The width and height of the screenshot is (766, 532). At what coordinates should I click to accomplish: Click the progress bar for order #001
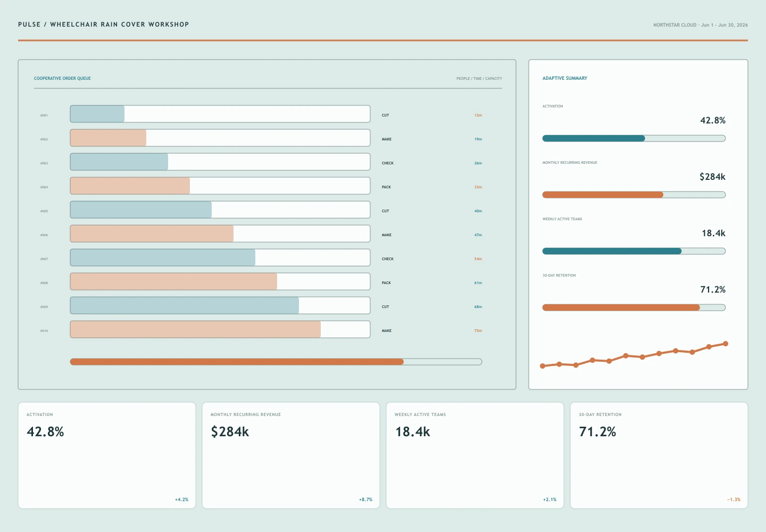pos(220,114)
